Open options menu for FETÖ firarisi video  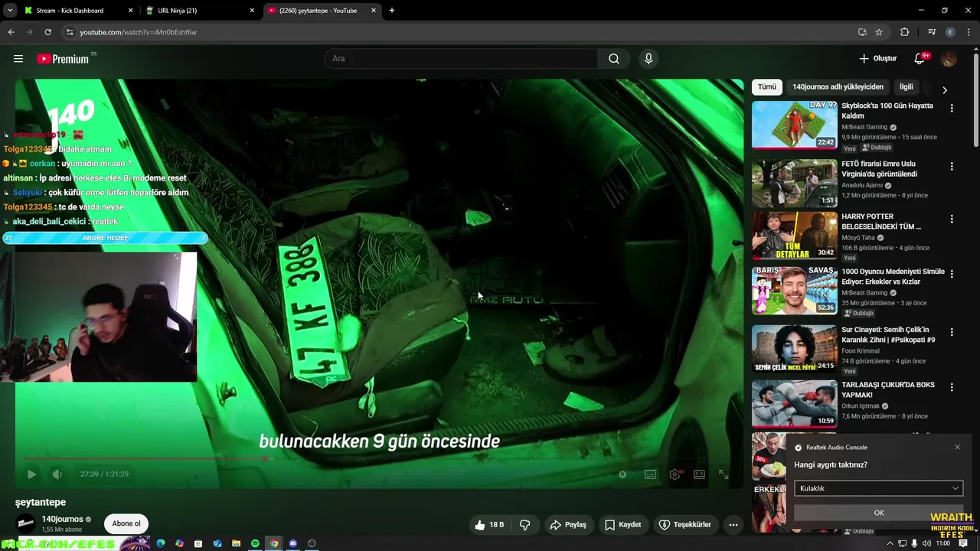pyautogui.click(x=952, y=166)
